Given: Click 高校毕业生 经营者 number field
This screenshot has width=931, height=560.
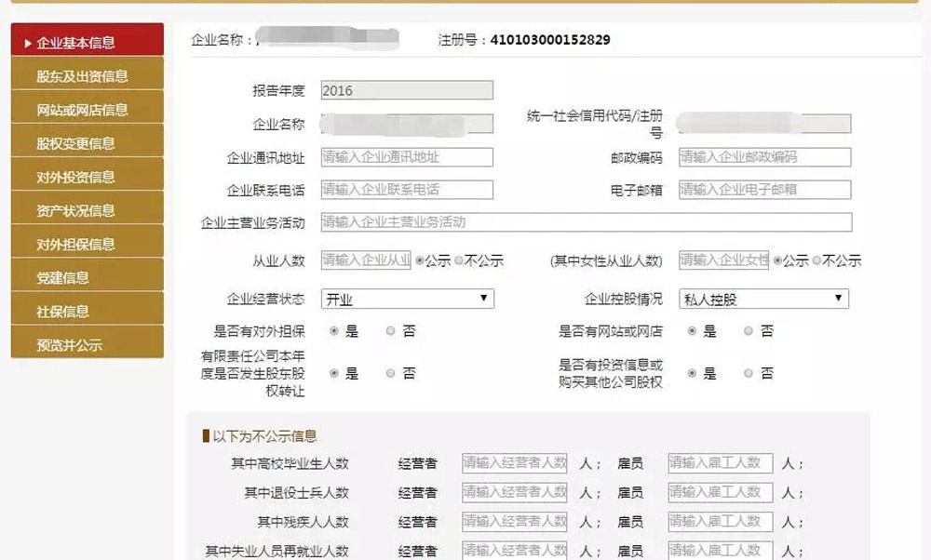Looking at the screenshot, I should (515, 463).
